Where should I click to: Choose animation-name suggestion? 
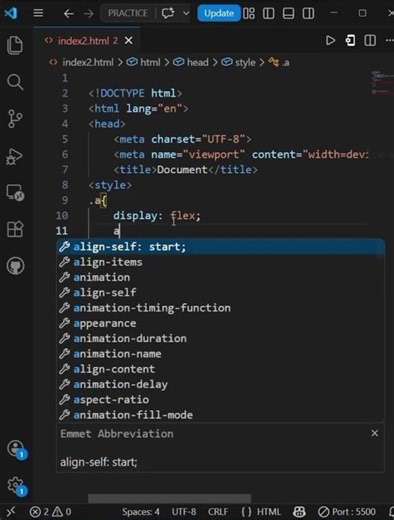(221, 354)
